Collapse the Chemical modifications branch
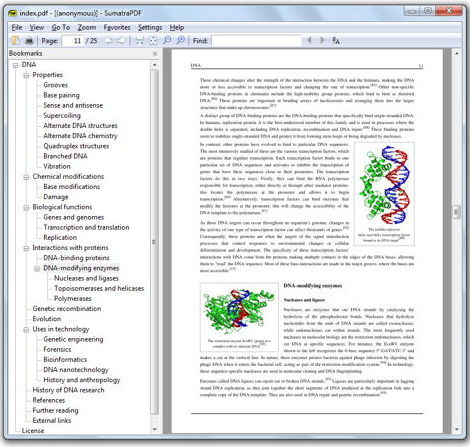The width and height of the screenshot is (470, 447). (x=26, y=177)
